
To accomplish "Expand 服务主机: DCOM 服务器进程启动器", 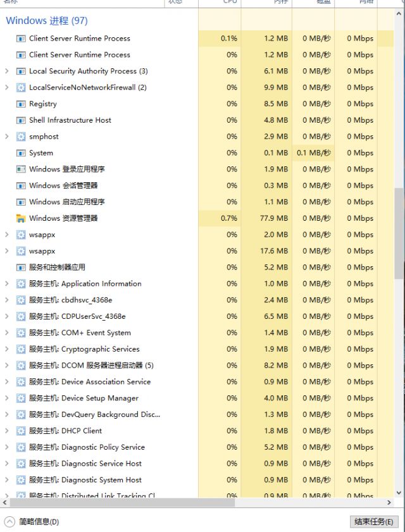I will [x=7, y=366].
